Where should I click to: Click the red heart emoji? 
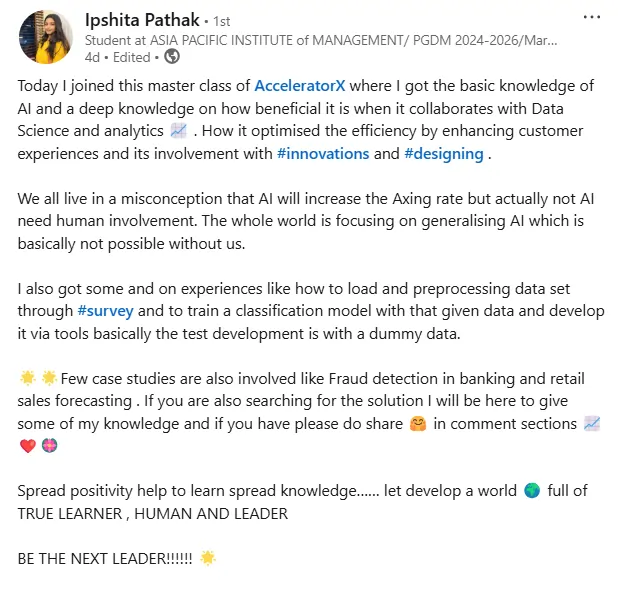[27, 446]
